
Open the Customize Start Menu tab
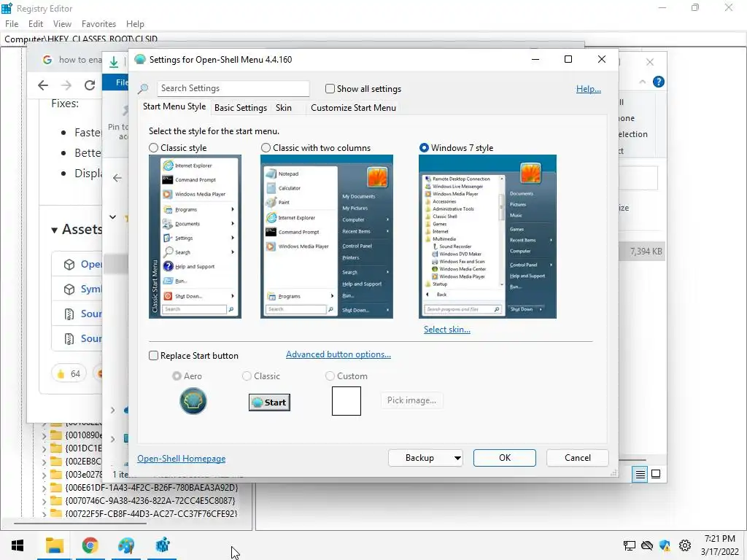tap(354, 108)
